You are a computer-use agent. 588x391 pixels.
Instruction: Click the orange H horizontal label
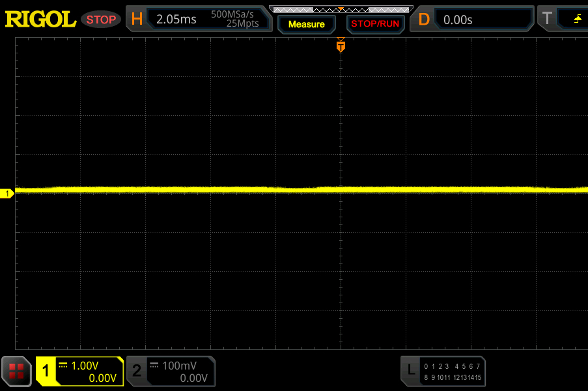click(137, 19)
